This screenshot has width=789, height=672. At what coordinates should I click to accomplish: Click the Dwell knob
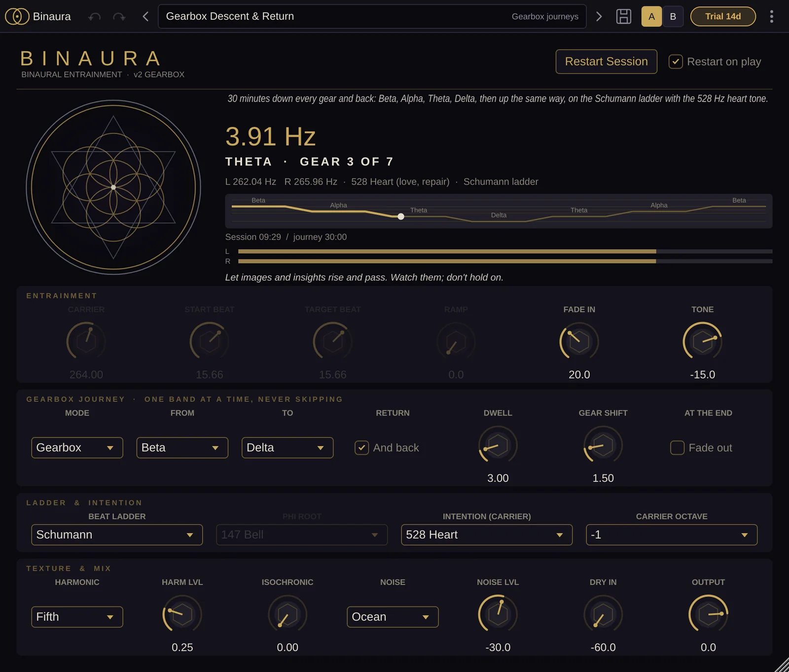pyautogui.click(x=498, y=445)
